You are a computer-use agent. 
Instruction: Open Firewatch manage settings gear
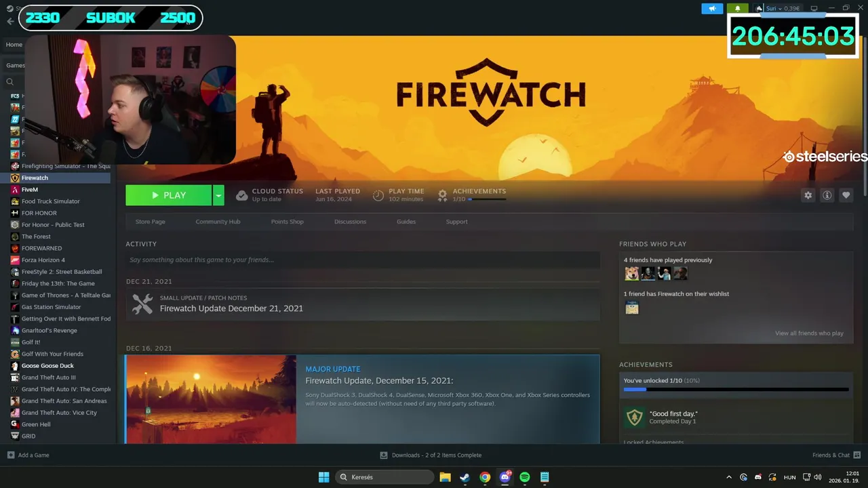click(808, 195)
